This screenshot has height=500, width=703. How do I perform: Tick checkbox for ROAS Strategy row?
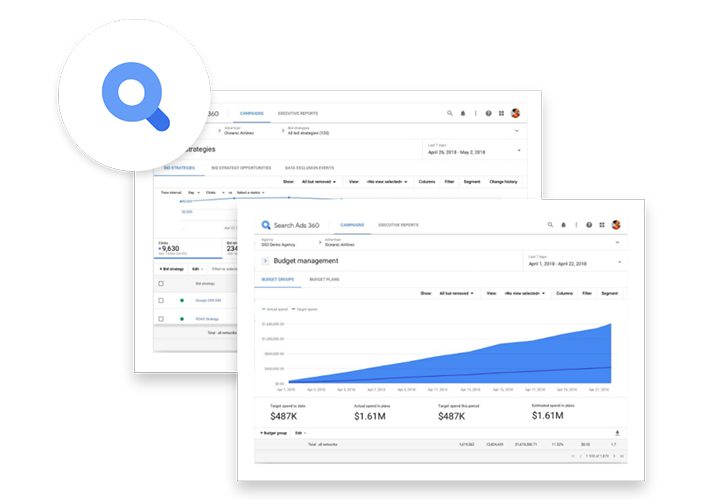[x=161, y=319]
